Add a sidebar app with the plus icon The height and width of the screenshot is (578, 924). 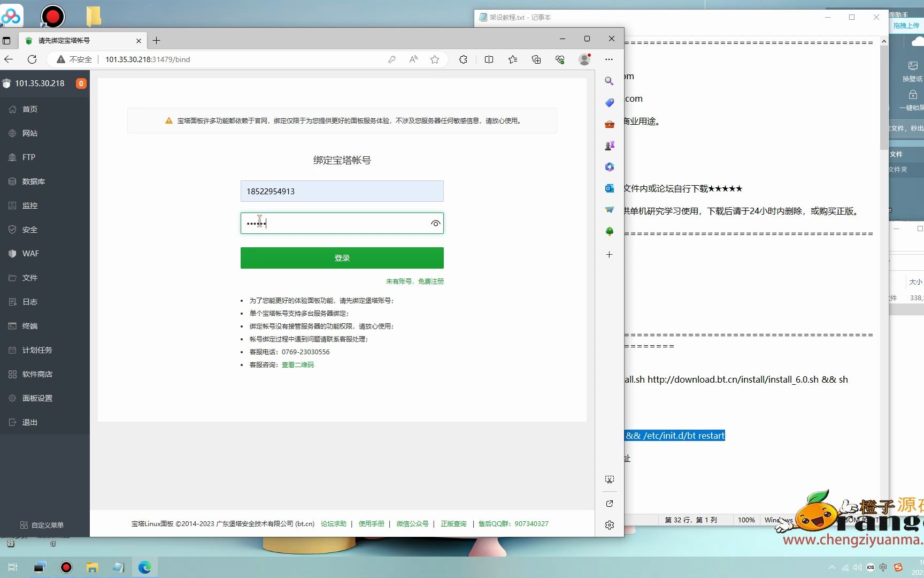(x=609, y=255)
